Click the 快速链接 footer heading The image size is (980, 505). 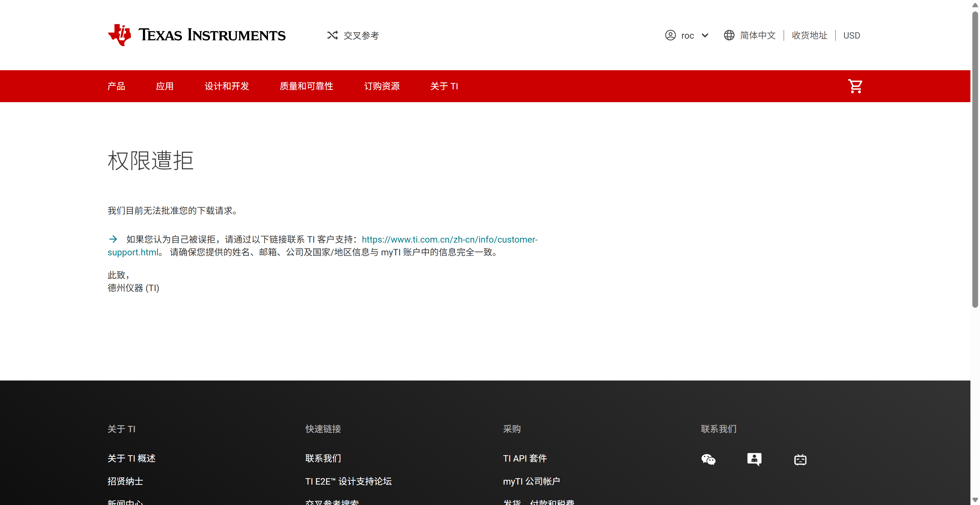click(x=323, y=429)
